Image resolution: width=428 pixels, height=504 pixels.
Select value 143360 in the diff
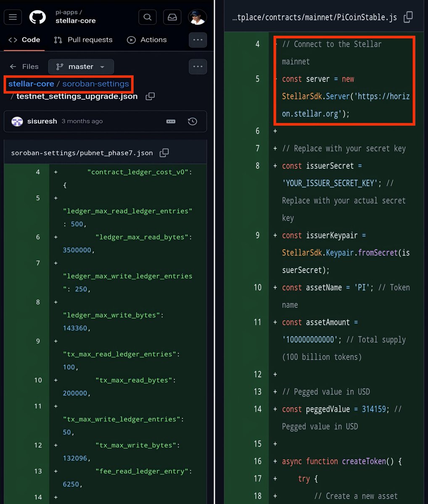[x=75, y=328]
